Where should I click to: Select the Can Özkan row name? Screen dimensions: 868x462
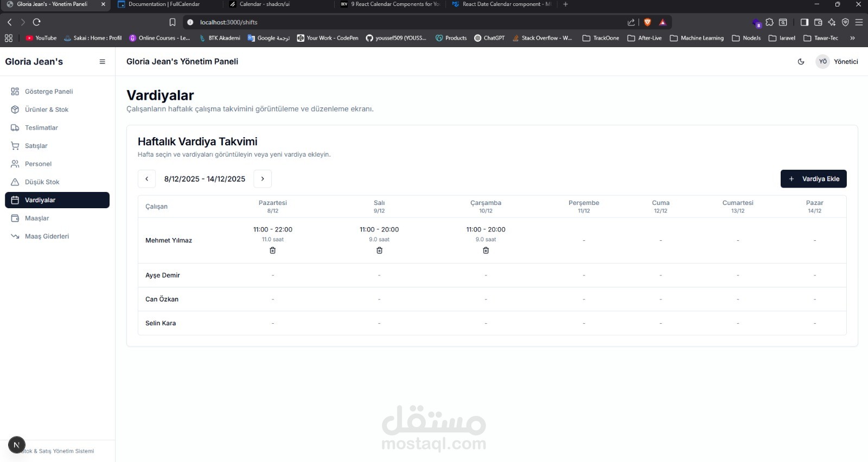pyautogui.click(x=162, y=299)
